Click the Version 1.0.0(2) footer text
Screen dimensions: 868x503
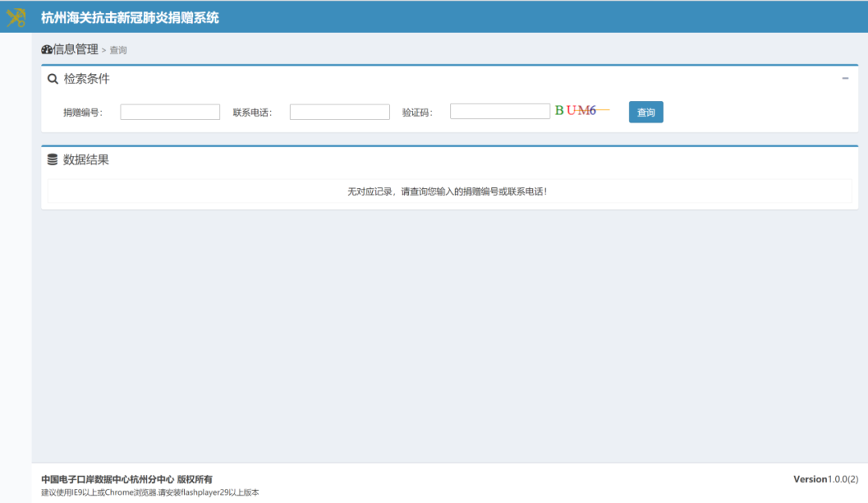point(825,479)
